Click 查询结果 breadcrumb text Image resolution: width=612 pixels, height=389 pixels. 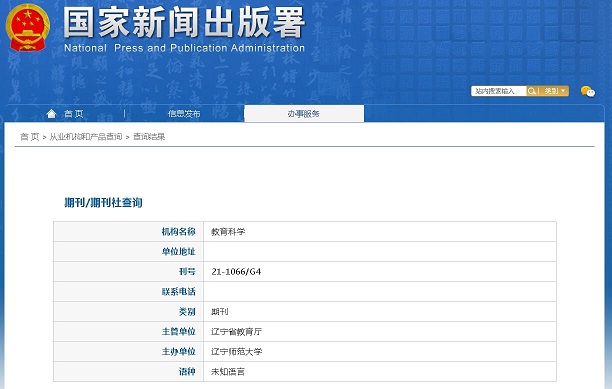click(x=149, y=137)
